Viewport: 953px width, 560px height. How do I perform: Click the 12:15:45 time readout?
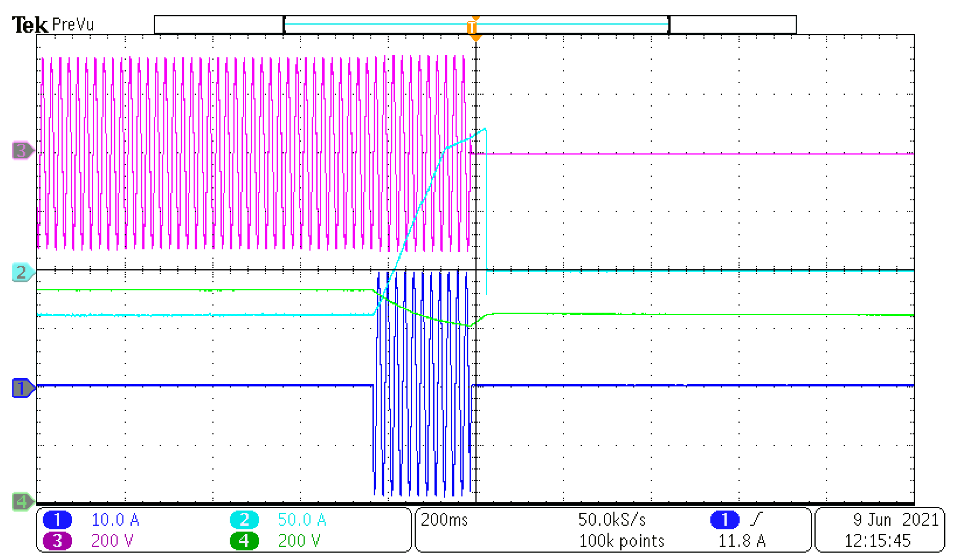(878, 541)
